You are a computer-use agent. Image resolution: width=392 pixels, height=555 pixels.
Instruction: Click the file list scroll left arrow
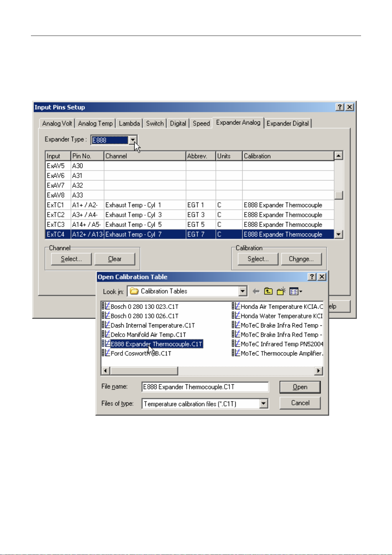[x=106, y=371]
